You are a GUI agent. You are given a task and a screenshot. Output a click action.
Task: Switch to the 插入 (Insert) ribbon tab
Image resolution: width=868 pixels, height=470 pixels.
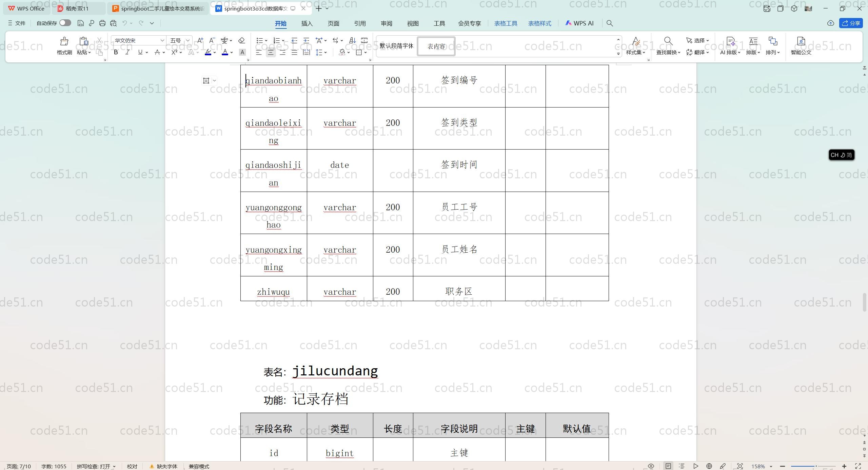(307, 23)
